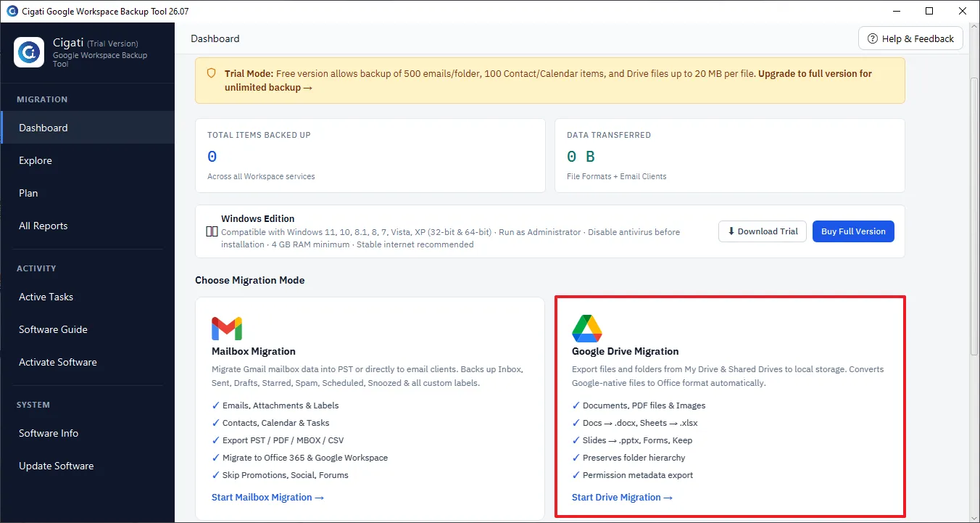980x523 pixels.
Task: Go to Explore in the sidebar
Action: 87,160
